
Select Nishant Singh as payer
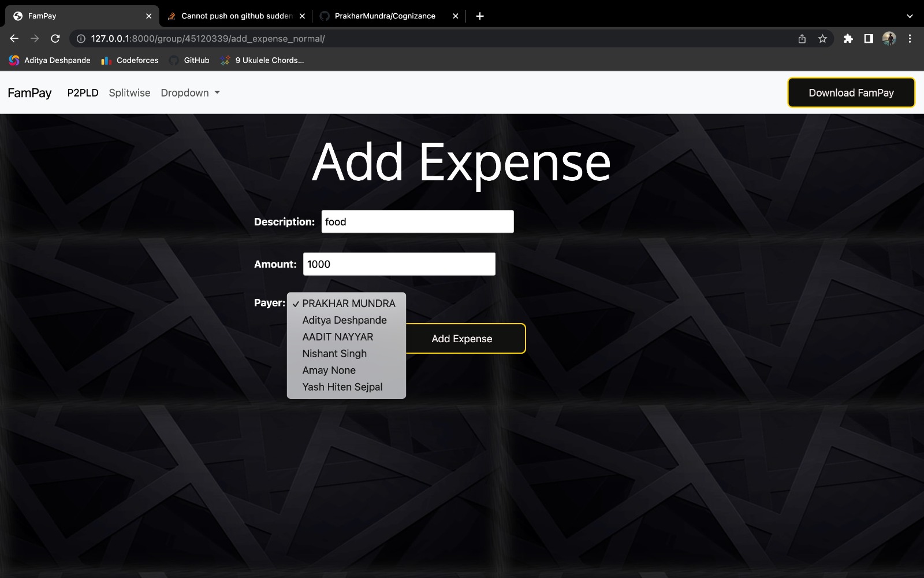click(x=346, y=354)
